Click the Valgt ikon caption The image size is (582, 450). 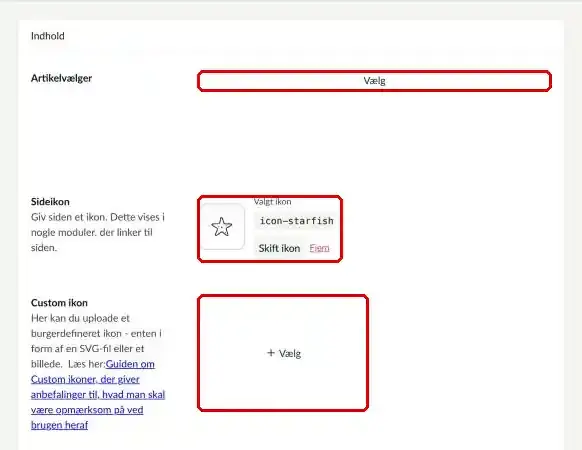click(272, 202)
